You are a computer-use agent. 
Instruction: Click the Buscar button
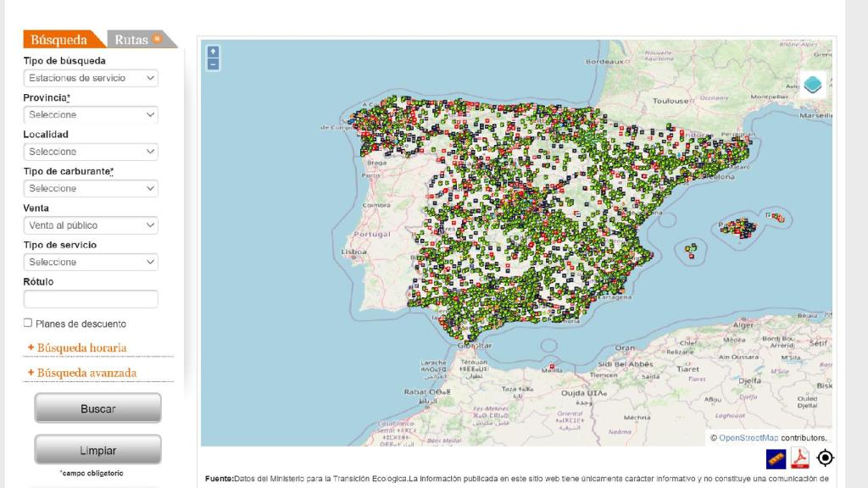coord(98,408)
